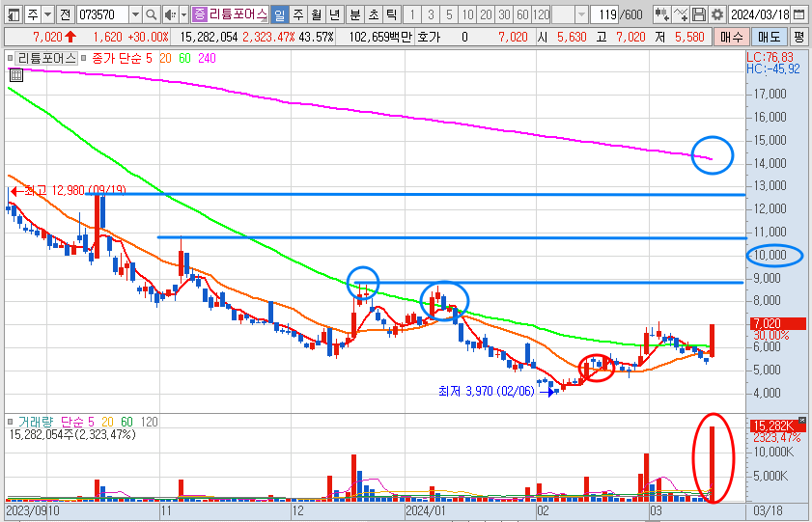This screenshot has width=812, height=522.
Task: Click the 거래량 volume legend label
Action: [36, 422]
